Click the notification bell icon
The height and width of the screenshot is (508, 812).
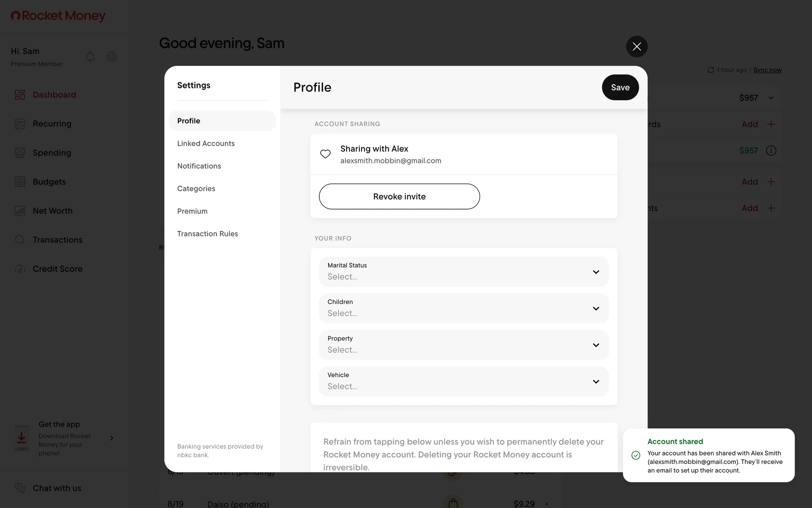tap(90, 56)
